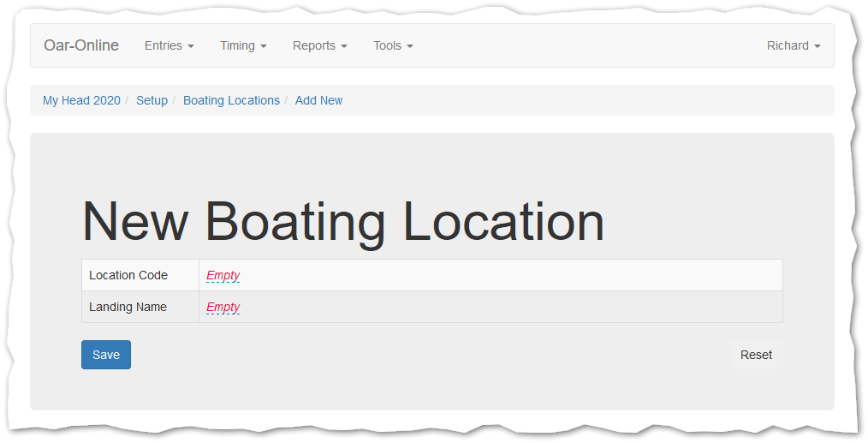The width and height of the screenshot is (868, 443).
Task: Open the Reports dropdown menu
Action: click(319, 45)
